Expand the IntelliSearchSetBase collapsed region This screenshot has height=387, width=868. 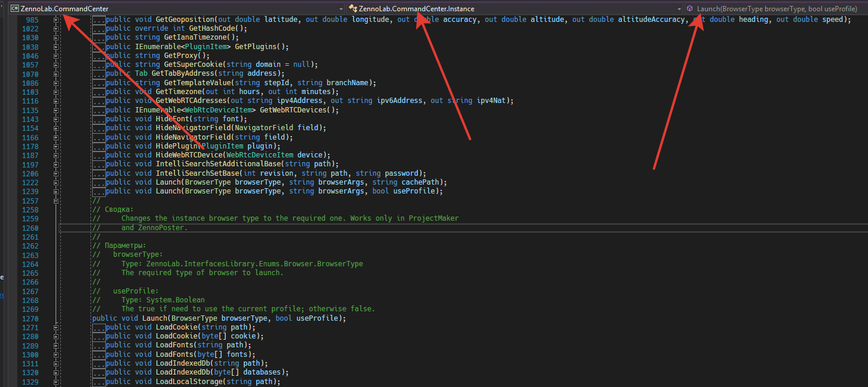pyautogui.click(x=56, y=173)
